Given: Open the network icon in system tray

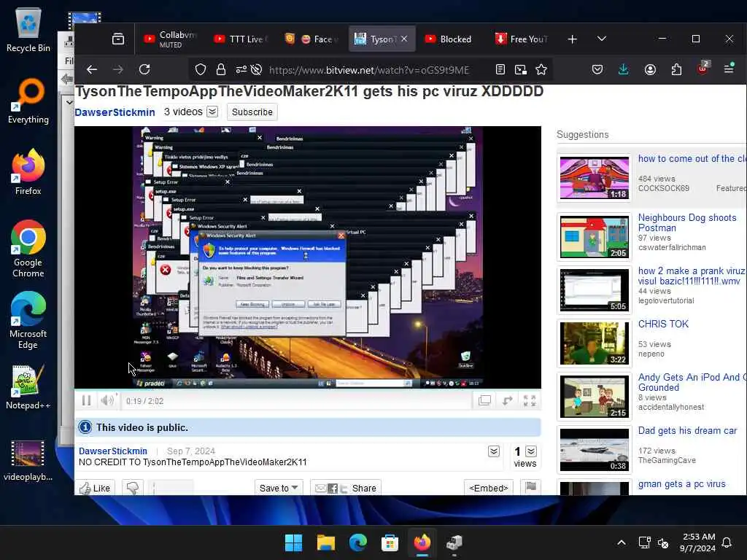Looking at the screenshot, I should 644,542.
